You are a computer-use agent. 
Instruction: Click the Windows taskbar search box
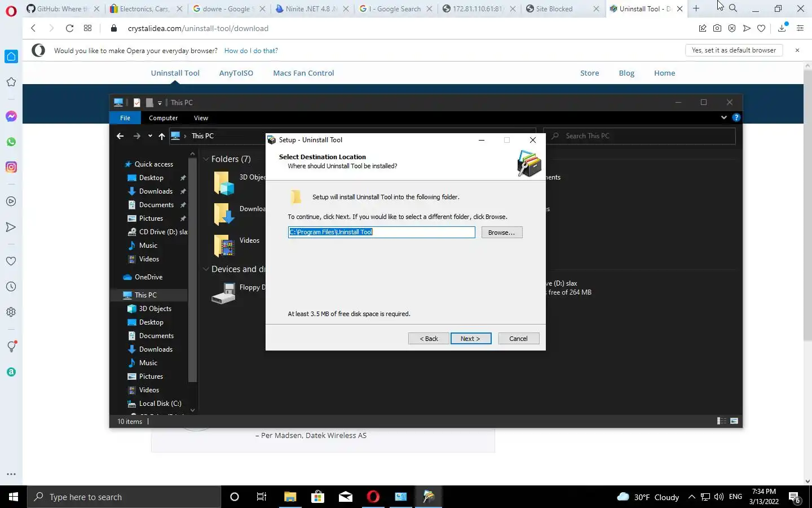point(124,497)
